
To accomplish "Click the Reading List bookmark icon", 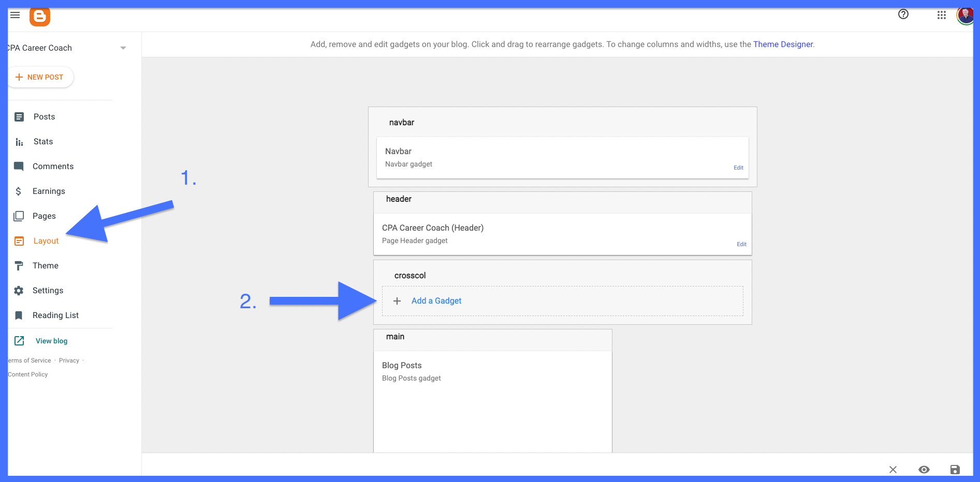I will [19, 315].
